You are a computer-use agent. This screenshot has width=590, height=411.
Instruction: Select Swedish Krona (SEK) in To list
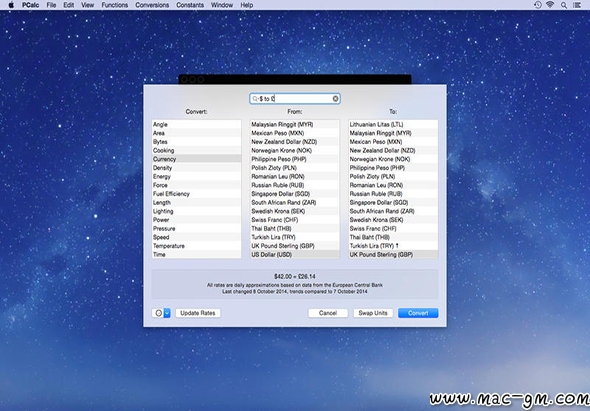pyautogui.click(x=393, y=219)
